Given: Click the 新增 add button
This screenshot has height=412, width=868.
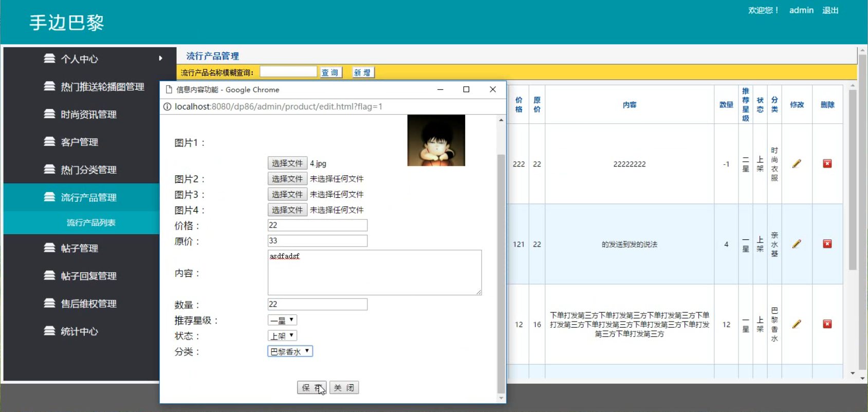Looking at the screenshot, I should pyautogui.click(x=362, y=72).
